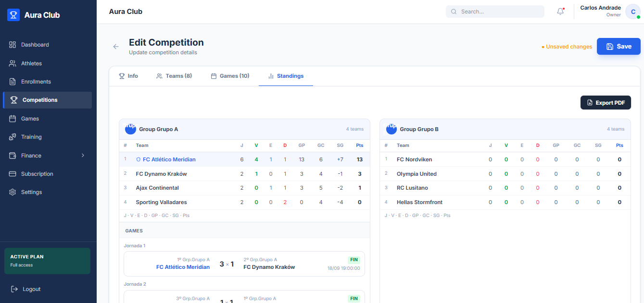Expand the Finance menu chevron

pos(83,156)
